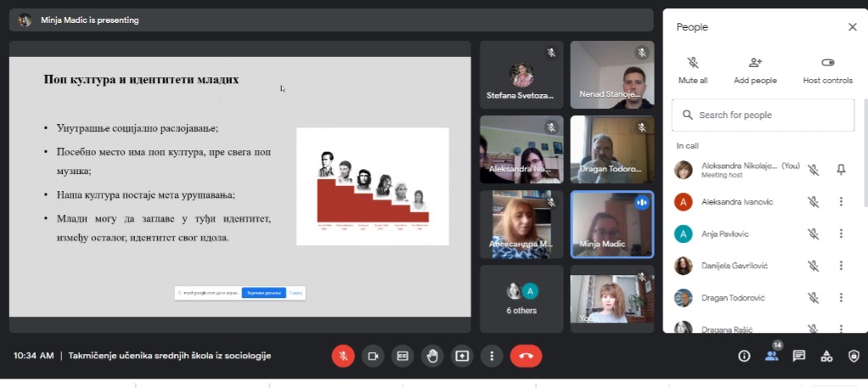The image size is (868, 388).
Task: Open the meeting details info icon
Action: tap(744, 356)
